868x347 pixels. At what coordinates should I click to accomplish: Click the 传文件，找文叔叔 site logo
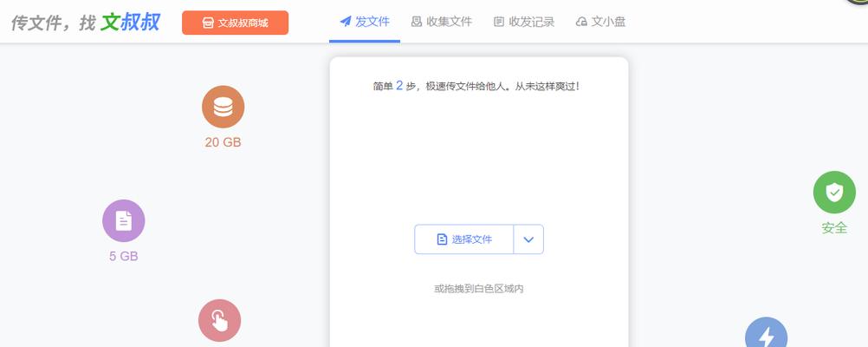click(x=85, y=23)
